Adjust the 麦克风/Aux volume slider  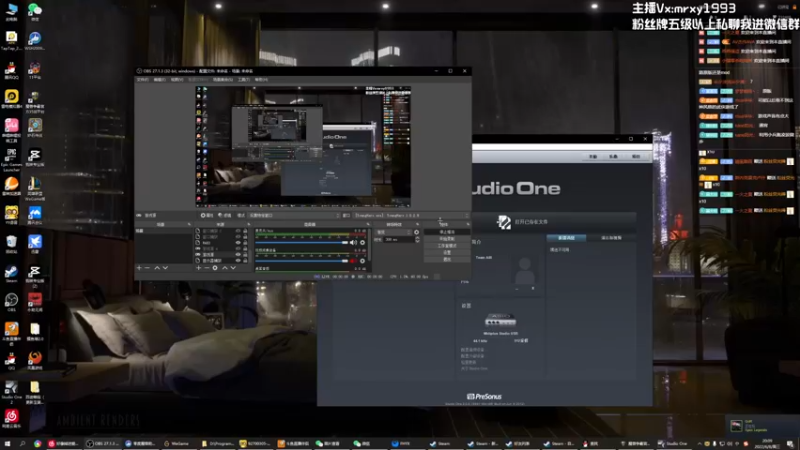point(302,243)
